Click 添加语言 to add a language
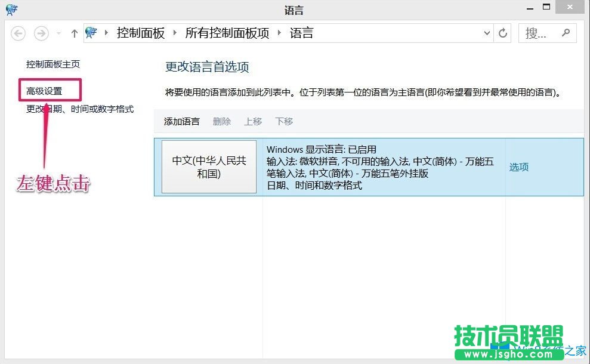Viewport: 590px width, 364px height. 181,121
